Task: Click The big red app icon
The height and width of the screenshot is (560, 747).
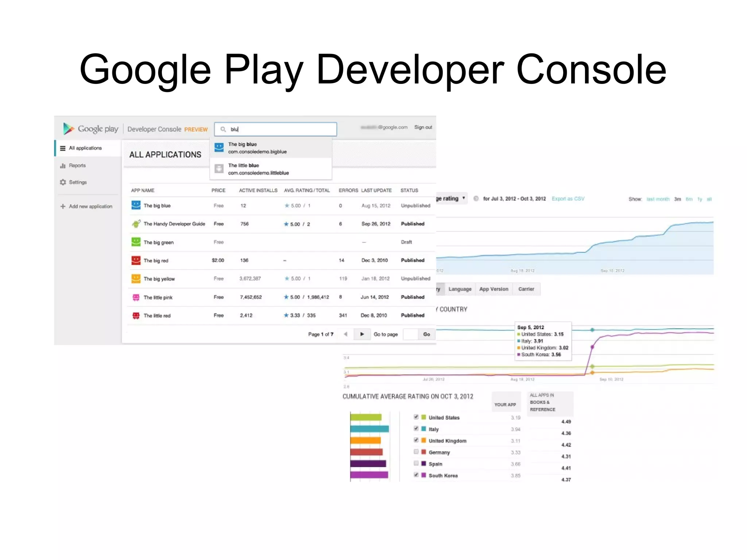Action: [136, 260]
